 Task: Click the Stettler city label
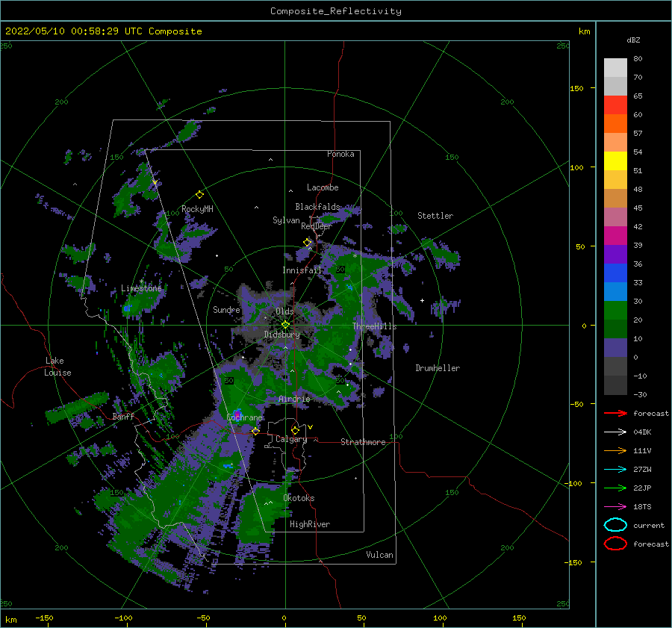[435, 216]
